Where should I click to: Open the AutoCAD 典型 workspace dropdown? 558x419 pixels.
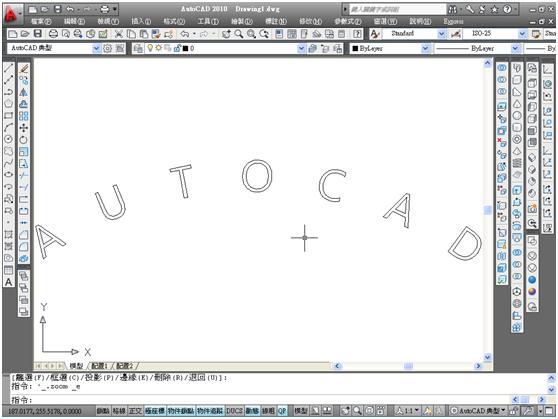[96, 48]
